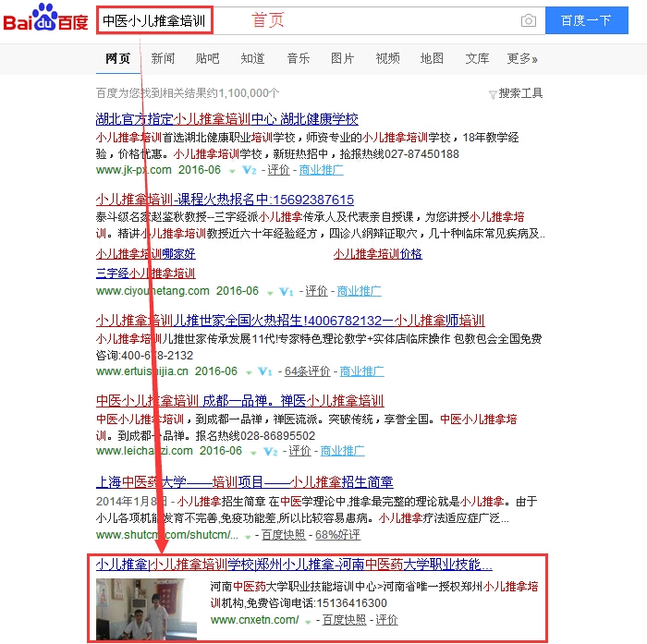Open 搜索工具 search tools
The image size is (647, 644).
[x=520, y=93]
